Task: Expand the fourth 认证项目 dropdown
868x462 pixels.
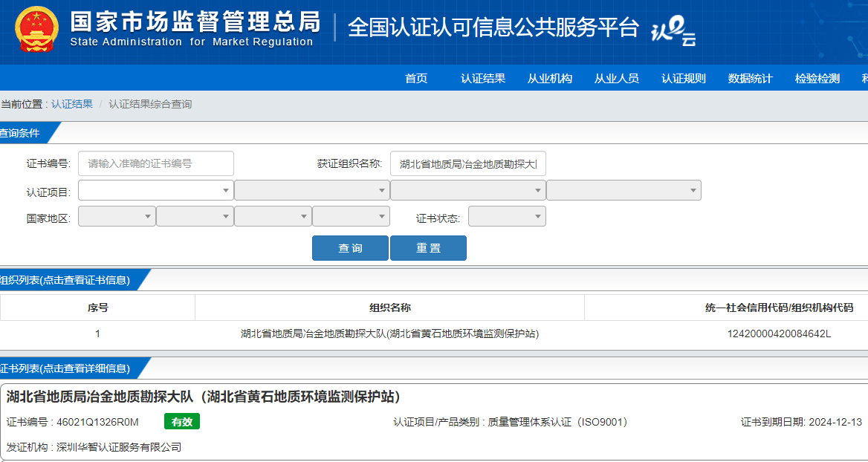Action: [x=624, y=190]
